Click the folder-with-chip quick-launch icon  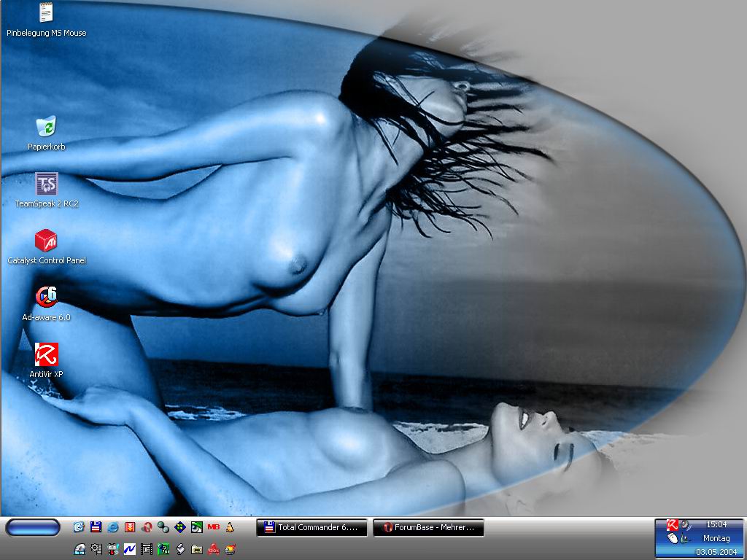point(197,549)
